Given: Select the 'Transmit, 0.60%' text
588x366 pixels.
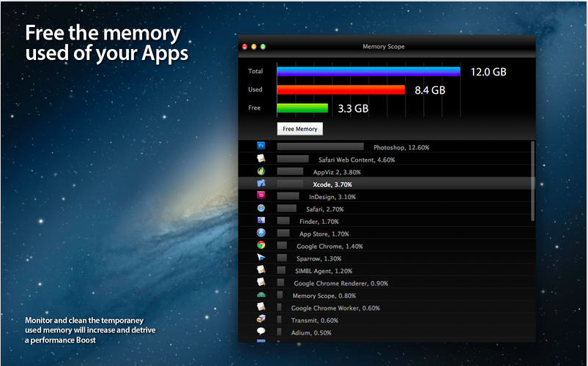Looking at the screenshot, I should [315, 321].
